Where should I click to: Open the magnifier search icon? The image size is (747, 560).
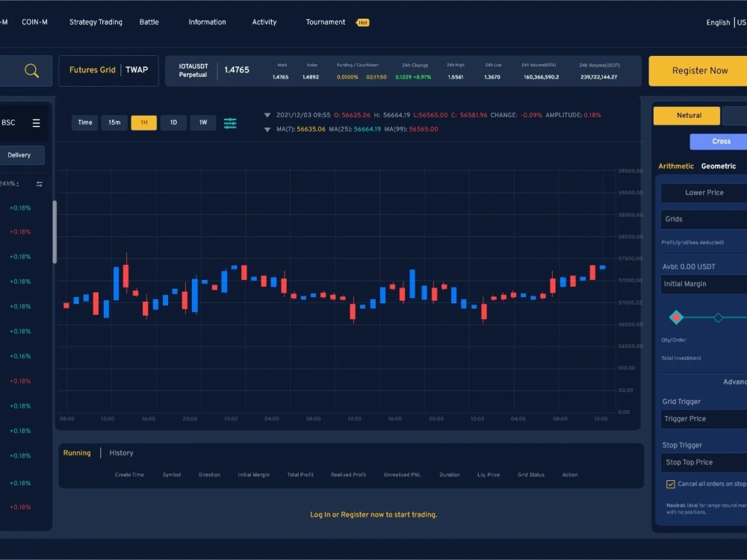(31, 71)
